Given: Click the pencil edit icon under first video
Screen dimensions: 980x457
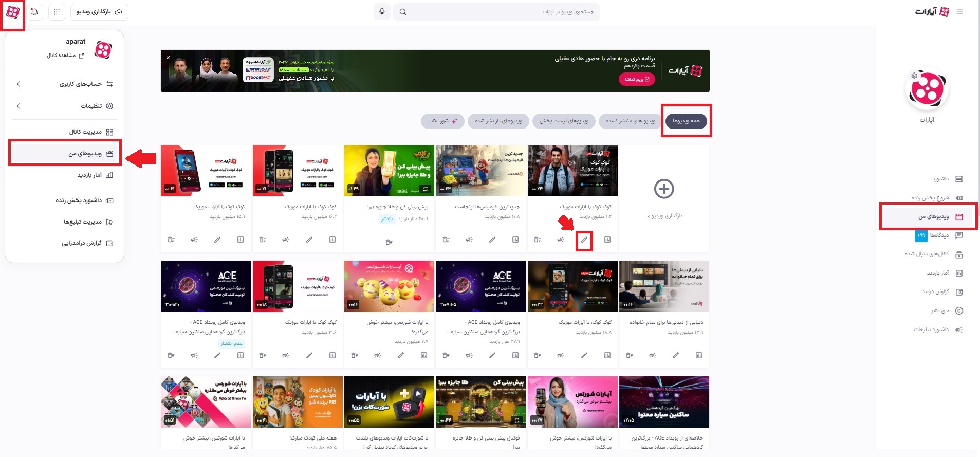Looking at the screenshot, I should tap(584, 240).
